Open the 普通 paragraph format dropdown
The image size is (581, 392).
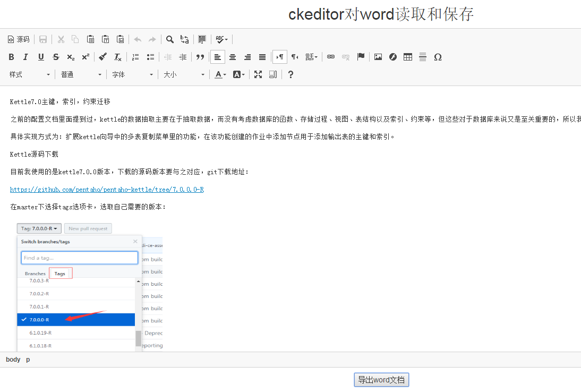[x=81, y=74]
